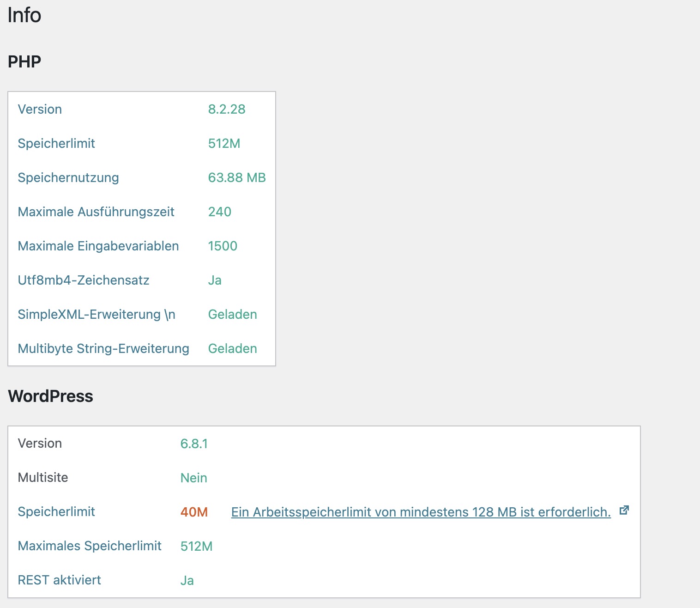Viewport: 700px width, 608px height.
Task: Click the PHP Speicherlimit value 512M
Action: click(x=224, y=144)
